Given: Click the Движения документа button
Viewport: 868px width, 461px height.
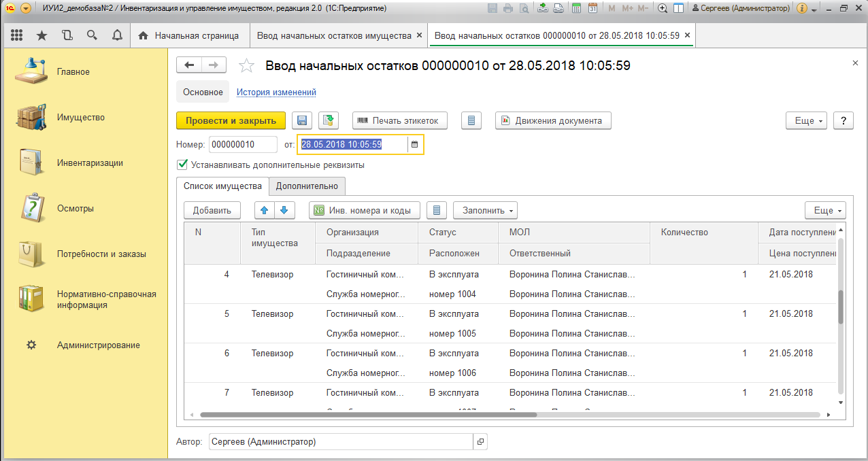Looking at the screenshot, I should pyautogui.click(x=553, y=120).
